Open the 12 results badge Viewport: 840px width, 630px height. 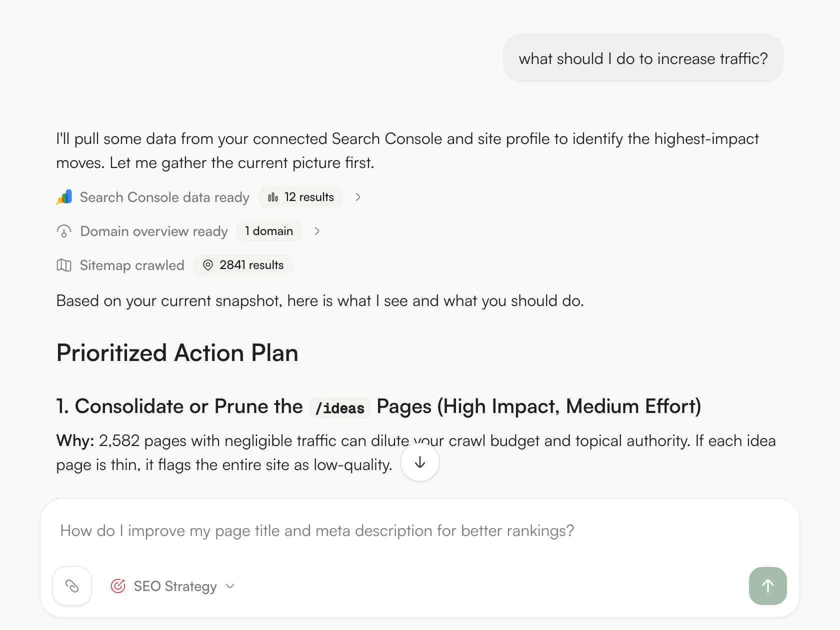[300, 197]
